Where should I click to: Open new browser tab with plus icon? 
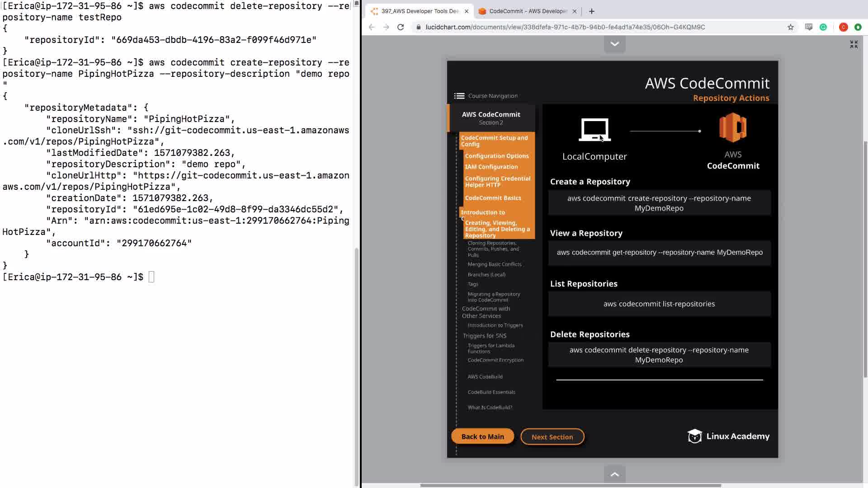[x=592, y=11]
